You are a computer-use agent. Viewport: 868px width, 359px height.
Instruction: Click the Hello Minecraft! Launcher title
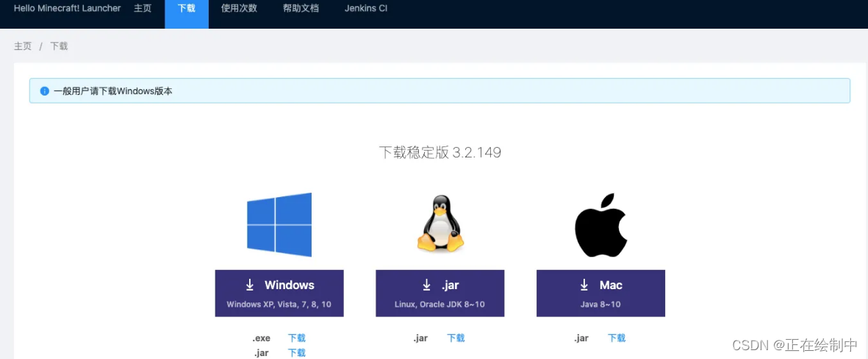pos(67,8)
